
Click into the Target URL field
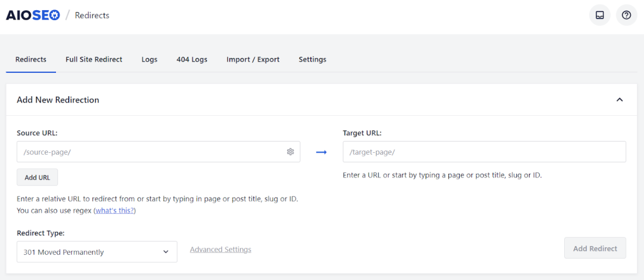484,152
